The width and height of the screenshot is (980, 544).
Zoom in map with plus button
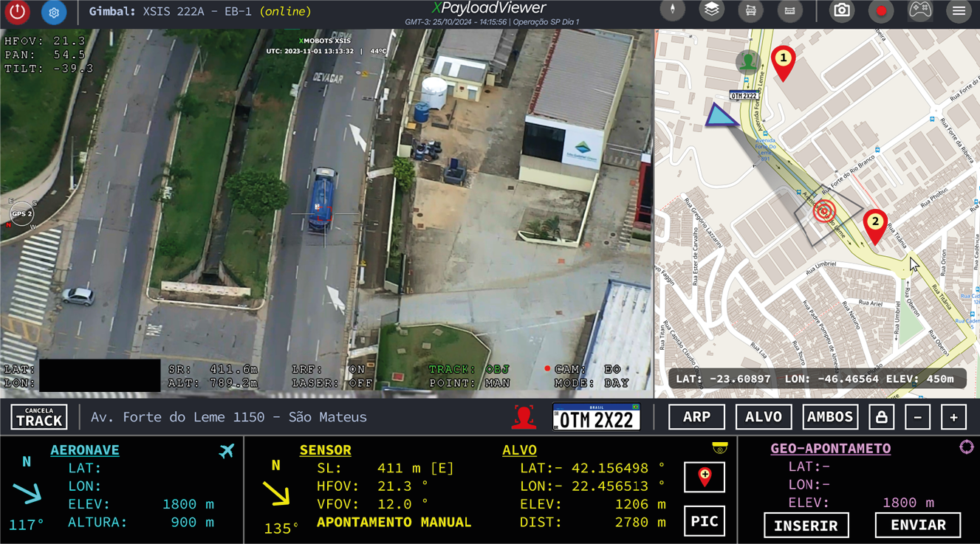click(x=953, y=417)
